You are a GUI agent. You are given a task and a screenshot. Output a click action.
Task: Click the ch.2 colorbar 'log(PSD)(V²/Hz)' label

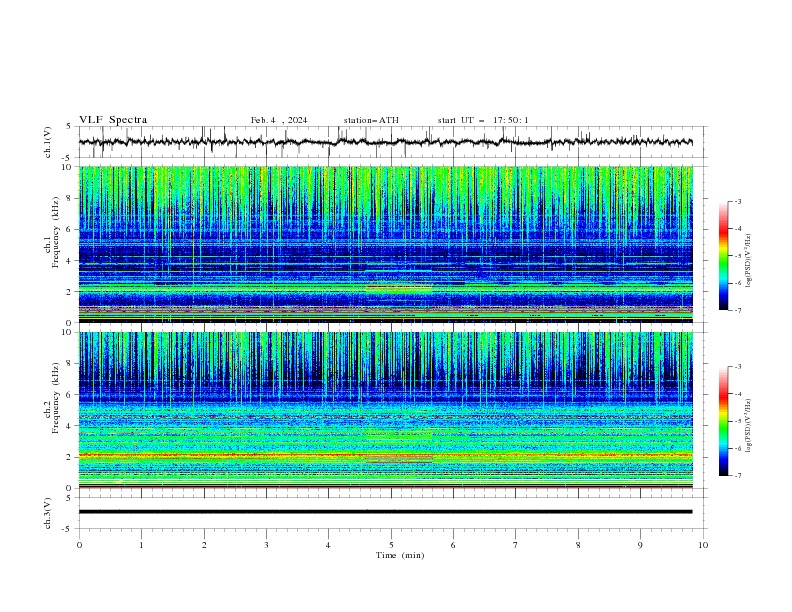tap(749, 426)
